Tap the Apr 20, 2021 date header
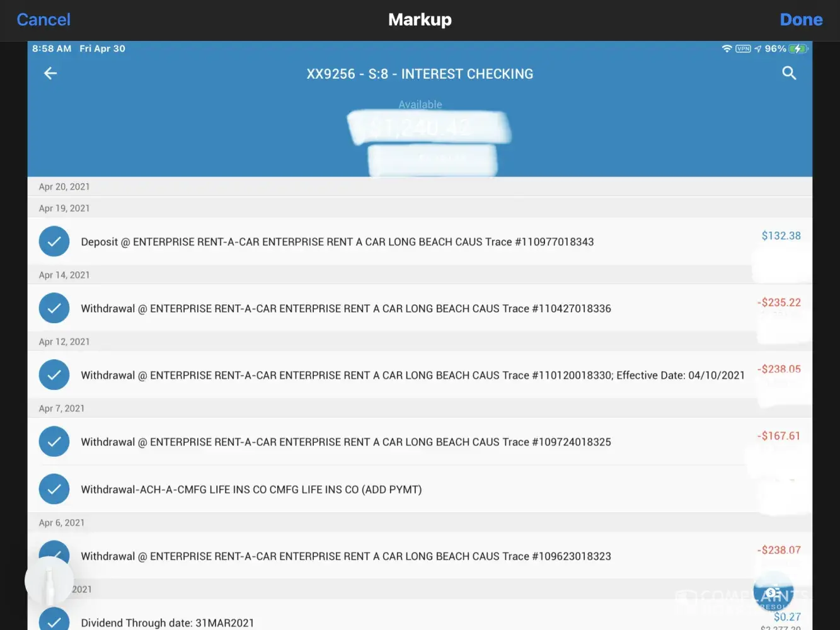The image size is (840, 630). point(64,186)
